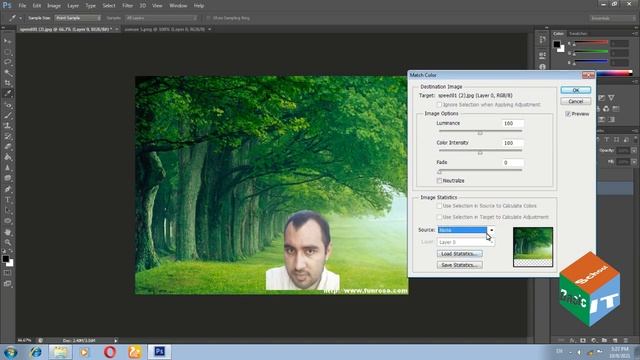The width and height of the screenshot is (640, 360).
Task: Open the Window menu
Action: click(x=178, y=6)
